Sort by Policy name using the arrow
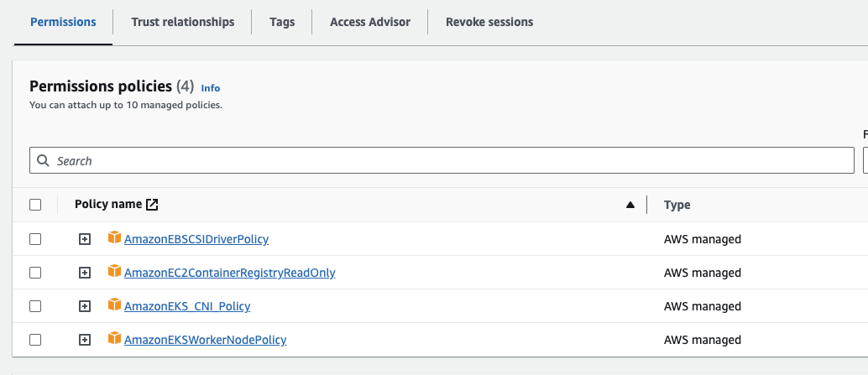Screen dimensions: 868x375 [630, 205]
